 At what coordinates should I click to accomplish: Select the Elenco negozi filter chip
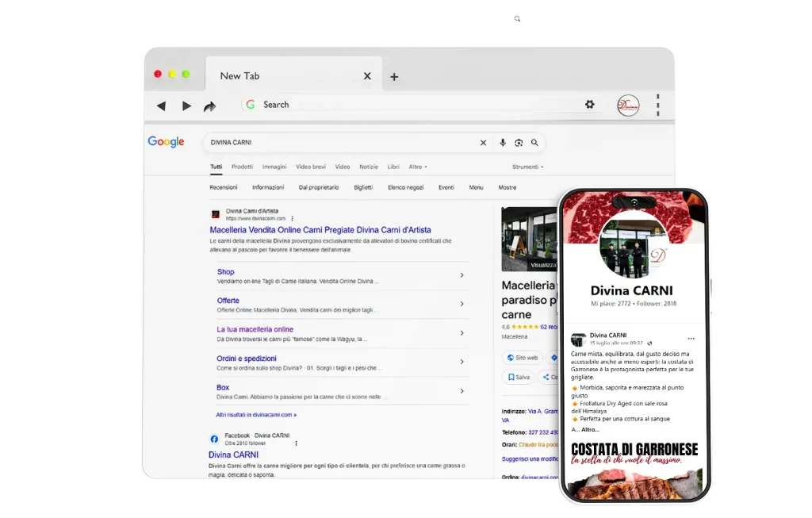405,187
